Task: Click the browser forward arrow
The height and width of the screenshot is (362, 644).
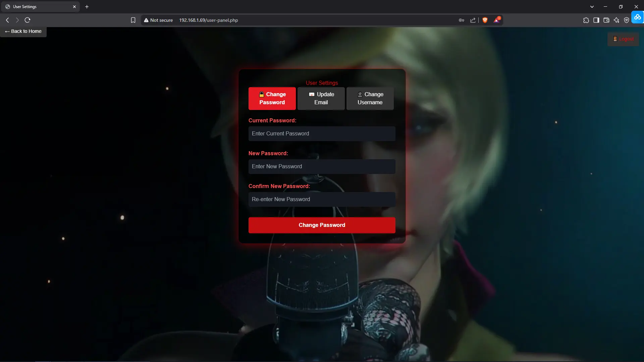Action: 17,20
